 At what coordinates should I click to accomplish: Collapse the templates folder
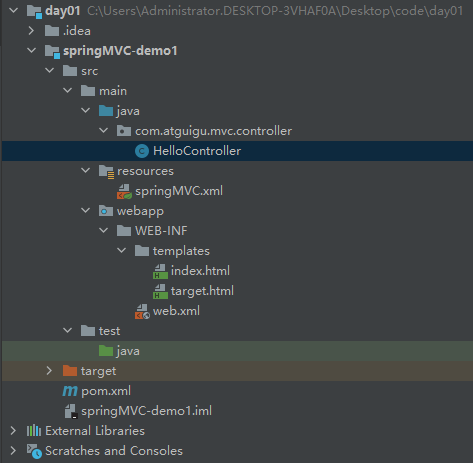[121, 251]
